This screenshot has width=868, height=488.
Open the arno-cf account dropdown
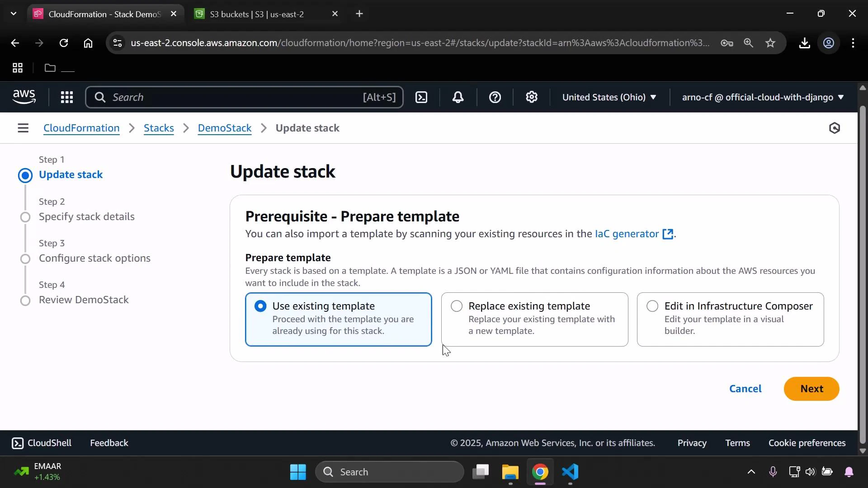[x=762, y=97]
